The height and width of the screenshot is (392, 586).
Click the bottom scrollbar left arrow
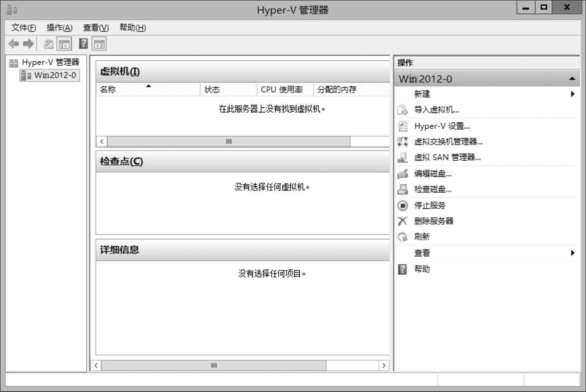[x=96, y=365]
